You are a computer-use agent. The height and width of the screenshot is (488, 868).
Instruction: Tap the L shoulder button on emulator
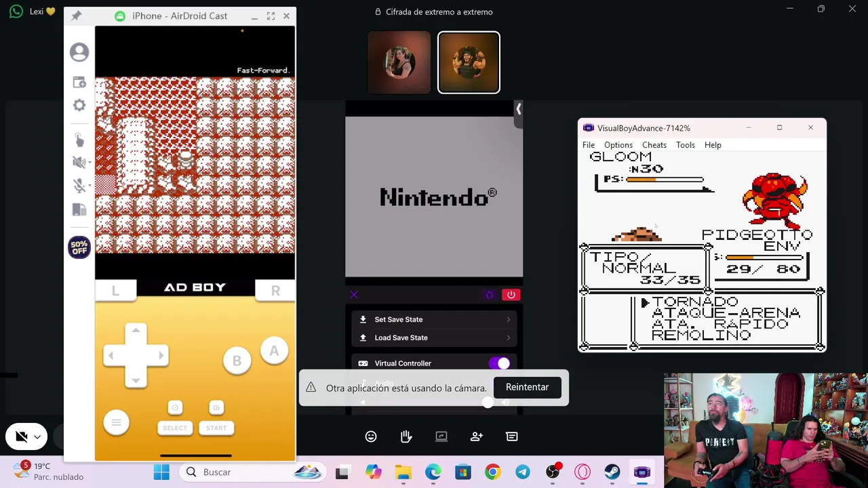tap(115, 290)
